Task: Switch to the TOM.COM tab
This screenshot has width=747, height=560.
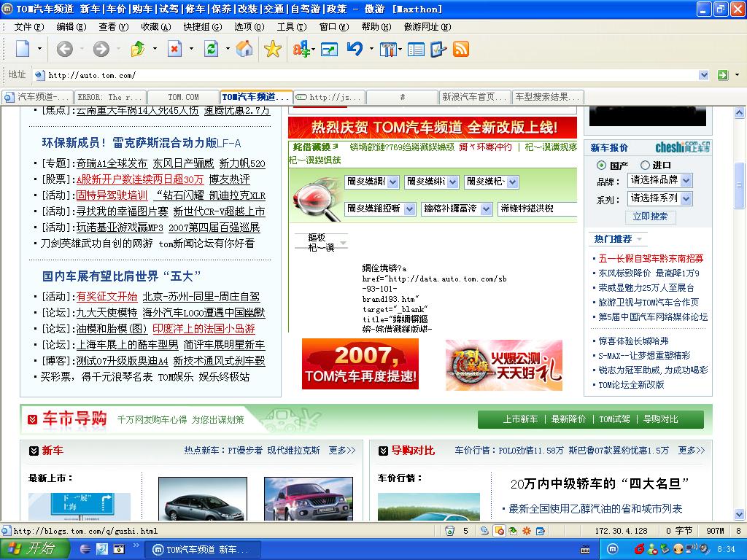Action: point(183,97)
